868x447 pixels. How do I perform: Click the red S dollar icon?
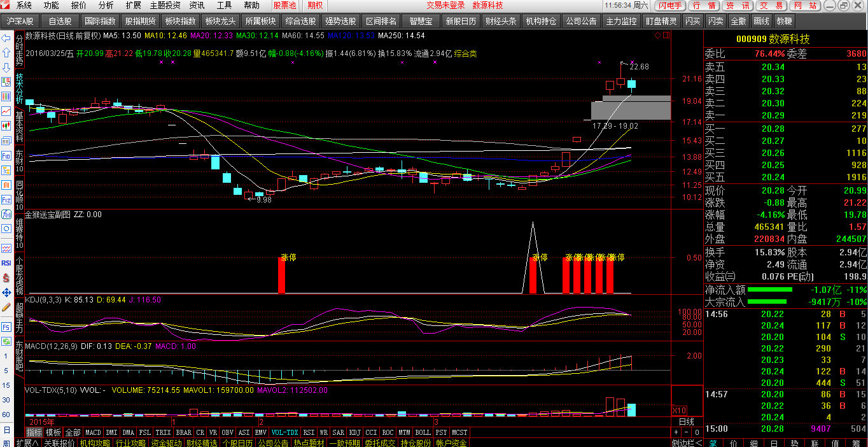coord(6,277)
